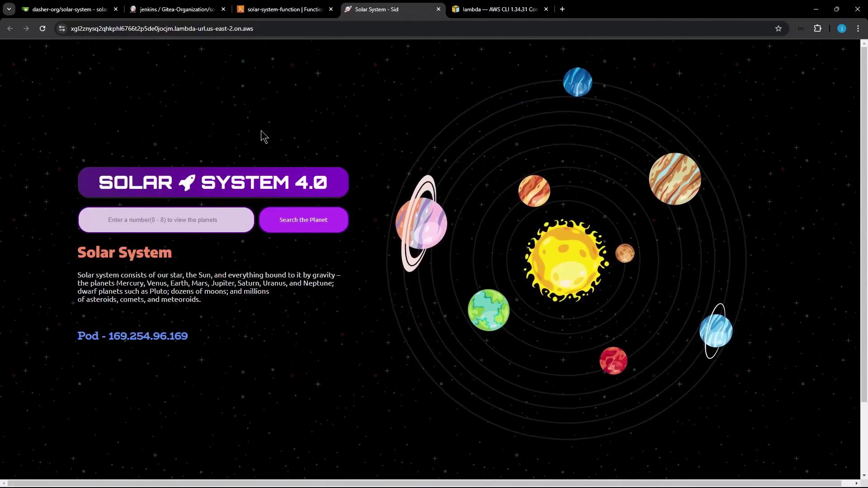Switch to lambda AWS CLI tab
This screenshot has height=488, width=868.
(x=499, y=9)
